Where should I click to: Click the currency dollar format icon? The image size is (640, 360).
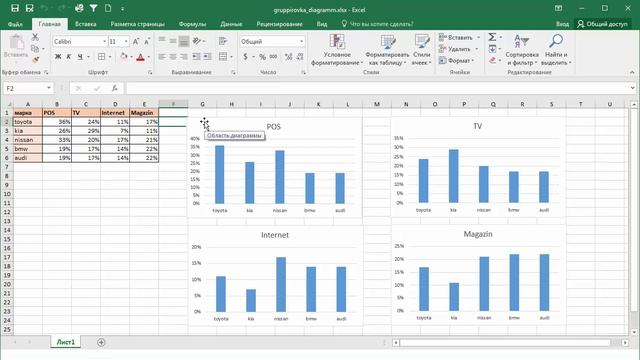point(245,57)
